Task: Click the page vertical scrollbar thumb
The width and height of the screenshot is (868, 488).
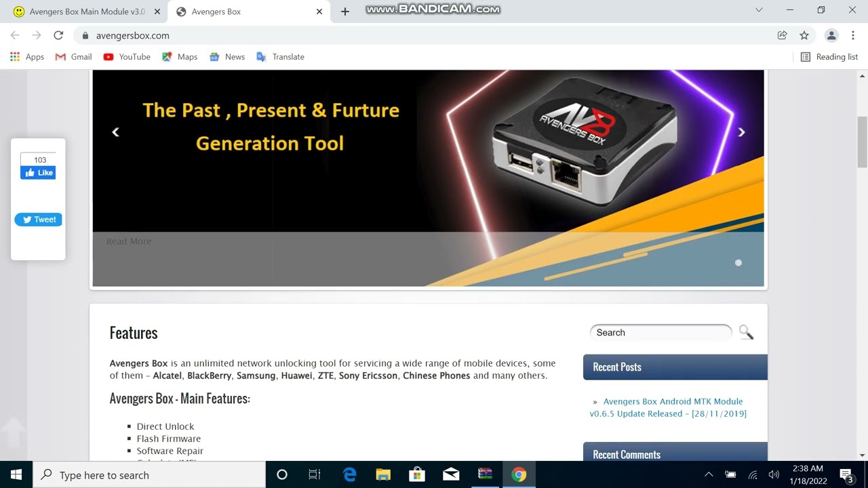Action: coord(862,142)
